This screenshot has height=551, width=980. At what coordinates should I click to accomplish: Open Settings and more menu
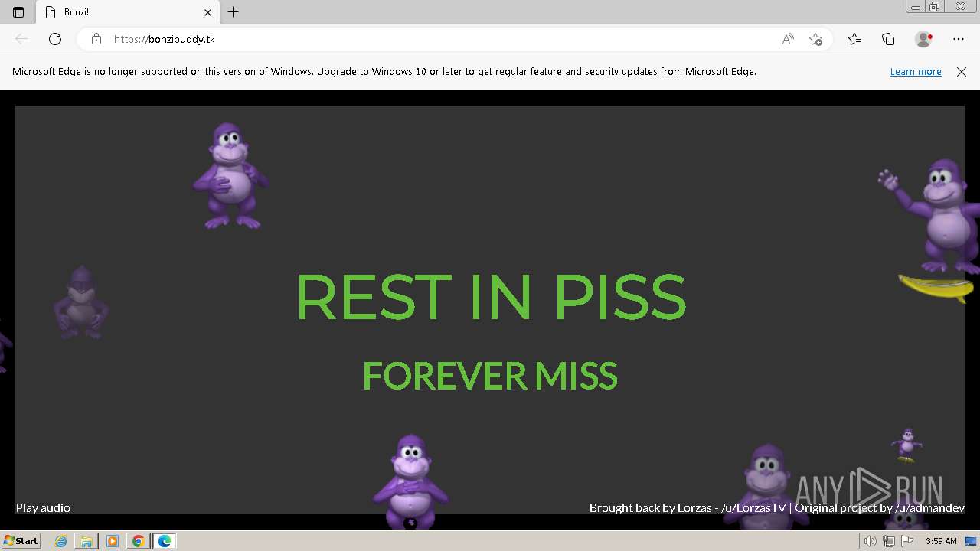(x=959, y=39)
